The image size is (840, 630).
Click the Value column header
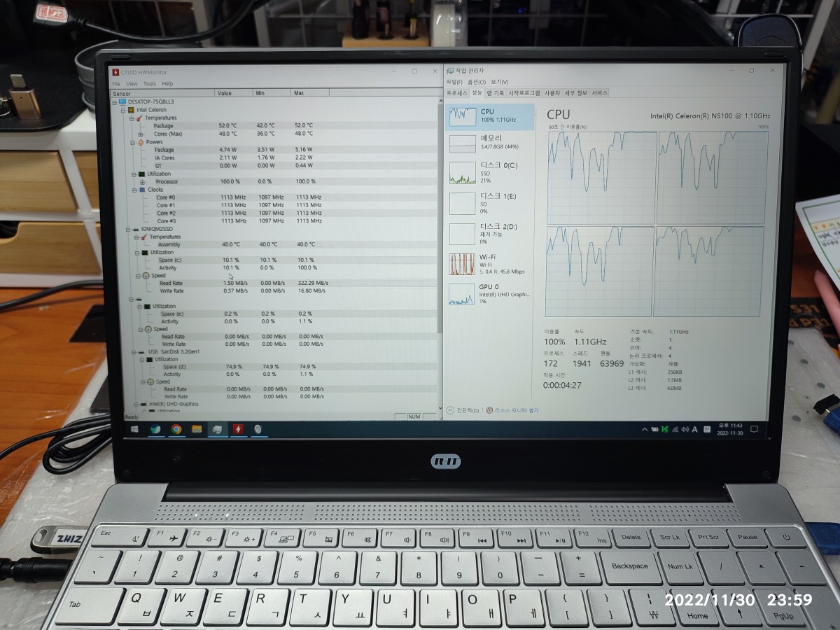234,93
